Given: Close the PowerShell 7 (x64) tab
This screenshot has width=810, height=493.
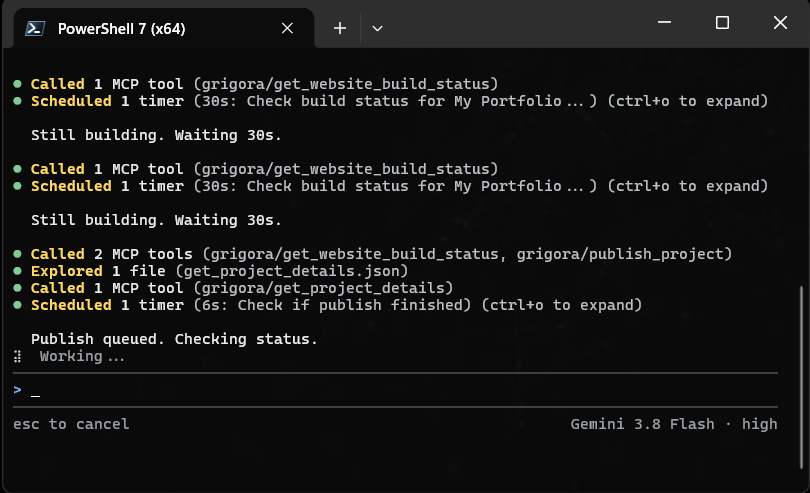Looking at the screenshot, I should 287,28.
